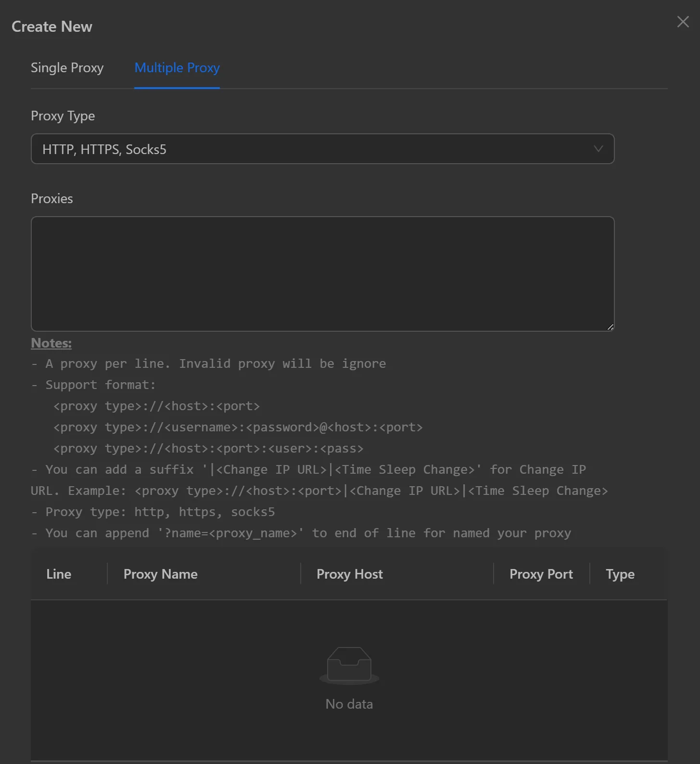
Task: Click the empty inbox No data icon
Action: [x=349, y=665]
